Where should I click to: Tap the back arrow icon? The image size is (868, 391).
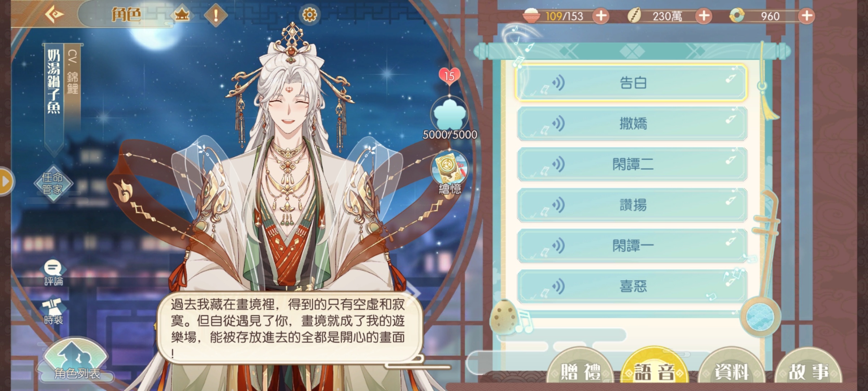point(55,15)
